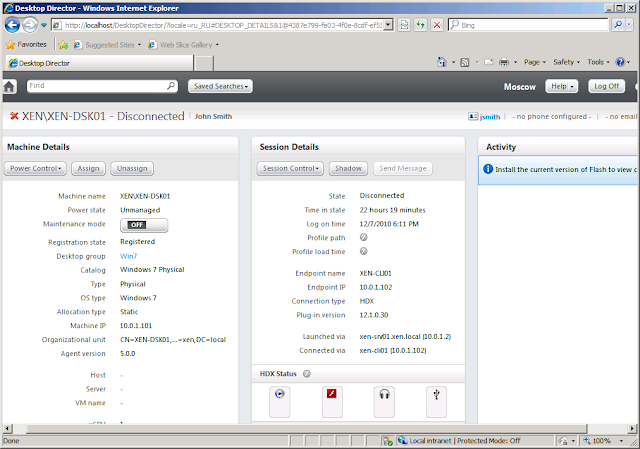
Task: Click the browser Forward arrow
Action: point(29,25)
